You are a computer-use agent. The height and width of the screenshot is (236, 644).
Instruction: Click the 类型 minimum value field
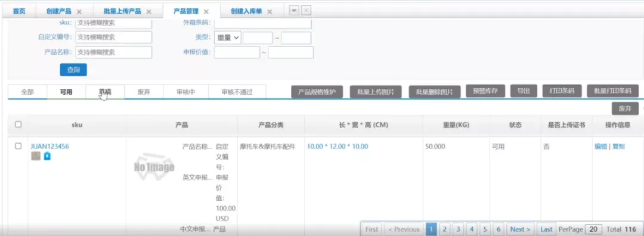tap(258, 38)
